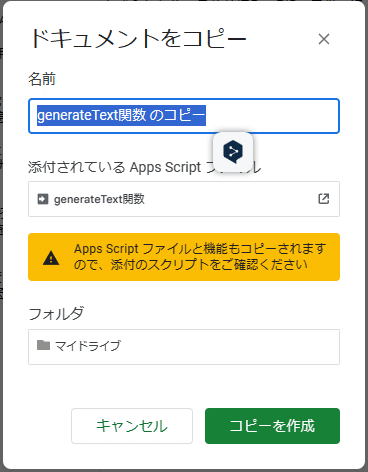Click the yellow Apps Script warning banner
The image size is (368, 472).
click(184, 257)
